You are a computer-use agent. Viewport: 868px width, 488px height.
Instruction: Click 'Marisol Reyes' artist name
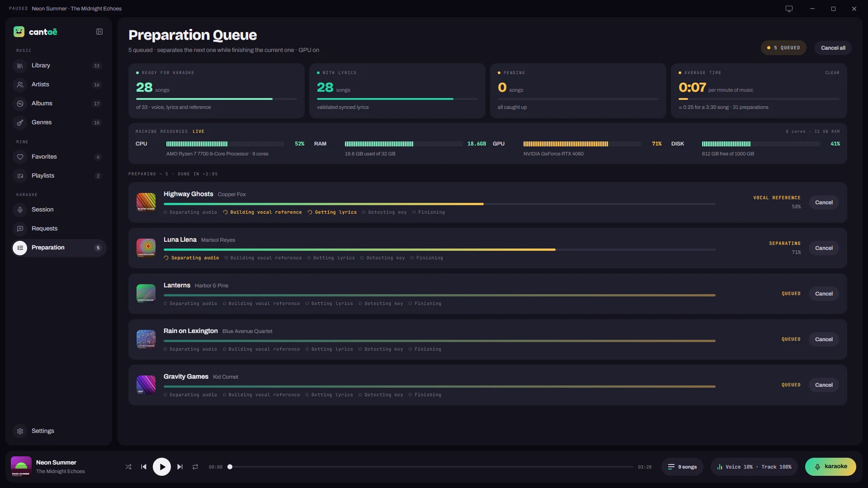(x=218, y=240)
